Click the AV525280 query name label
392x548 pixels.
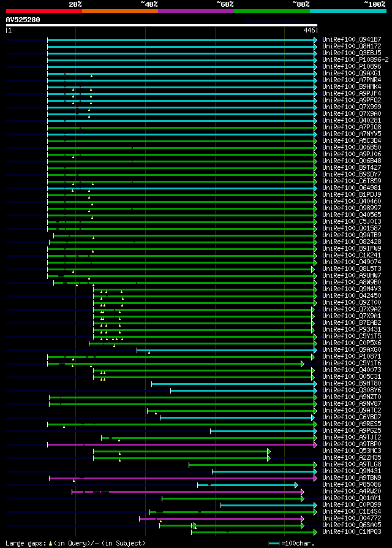(x=23, y=20)
